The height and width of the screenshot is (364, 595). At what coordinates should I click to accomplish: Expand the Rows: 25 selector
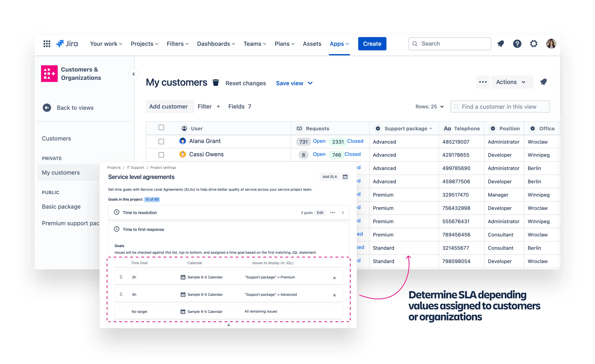pos(429,107)
